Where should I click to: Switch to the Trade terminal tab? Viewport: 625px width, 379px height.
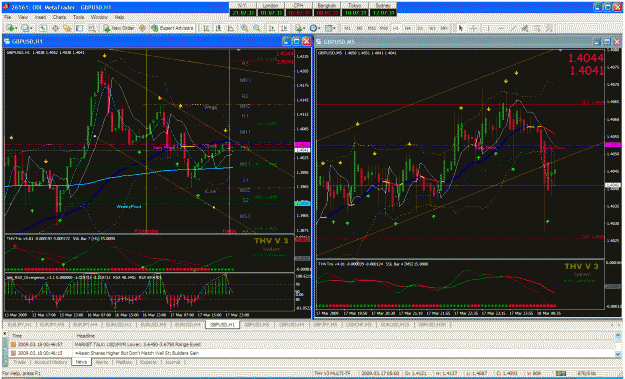[x=20, y=362]
